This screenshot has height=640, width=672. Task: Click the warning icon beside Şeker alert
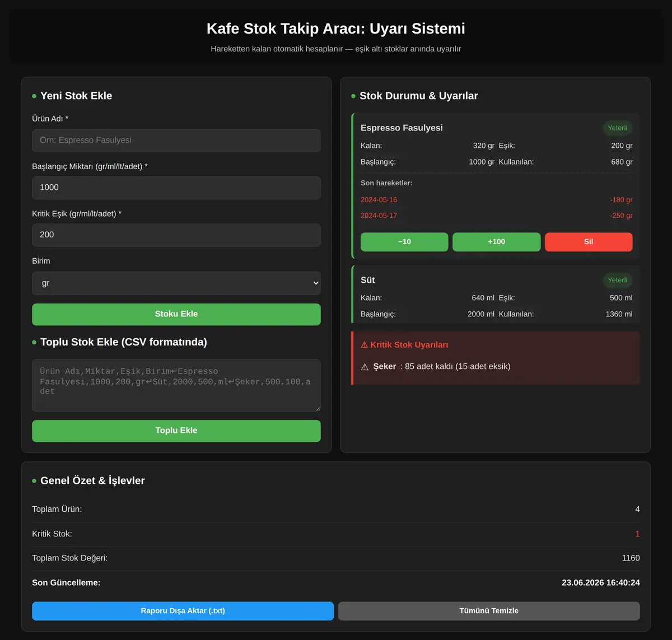(365, 367)
